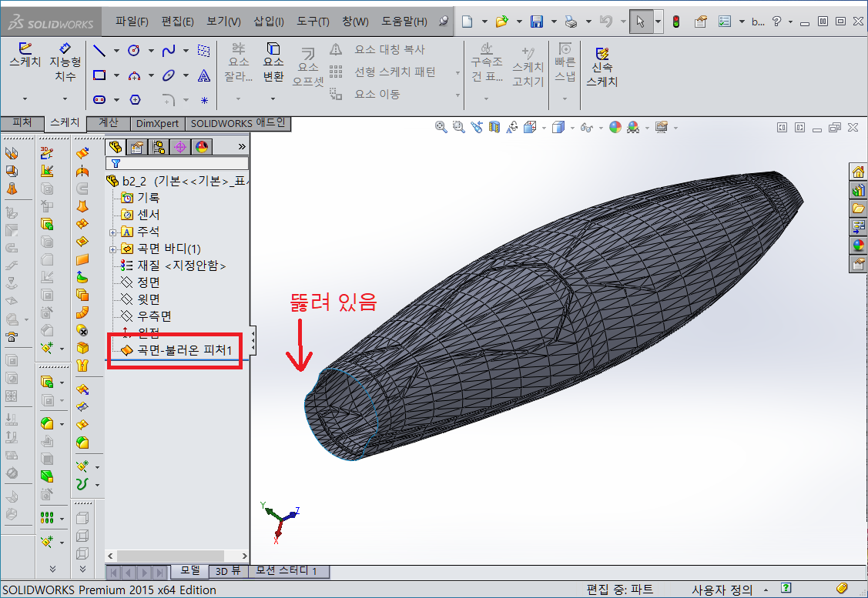Viewport: 868px width, 598px height.
Task: Click 선형 스케치 패턴 button
Action: pyautogui.click(x=384, y=72)
